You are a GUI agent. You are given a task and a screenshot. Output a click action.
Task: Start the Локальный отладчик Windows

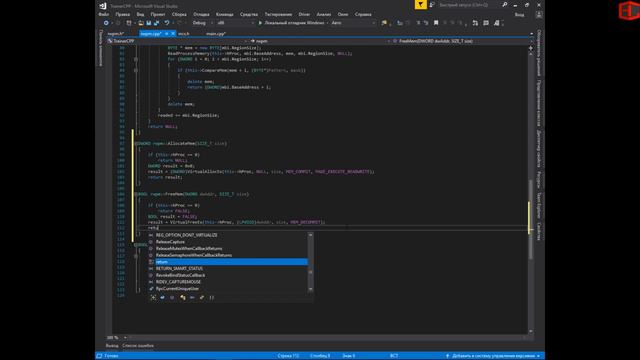point(291,23)
